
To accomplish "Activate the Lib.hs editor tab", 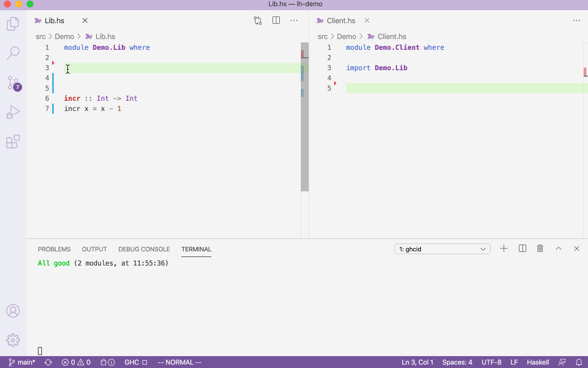I will click(54, 20).
